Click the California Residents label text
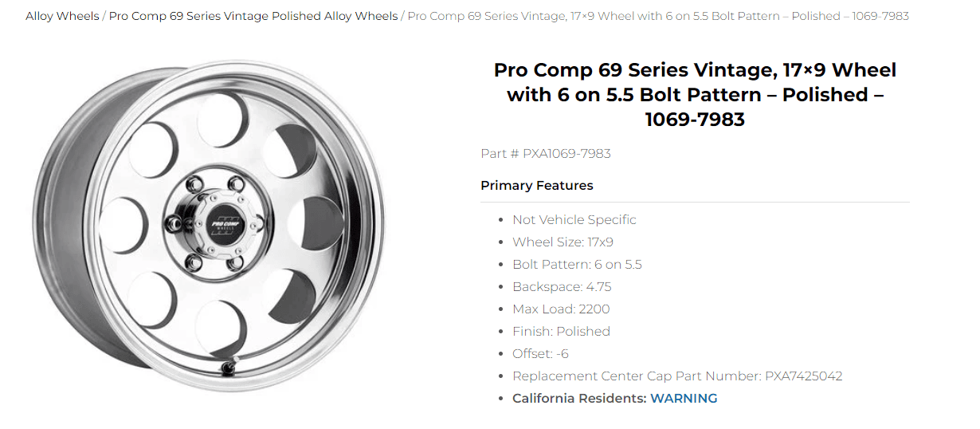Image resolution: width=980 pixels, height=429 pixels. [x=579, y=398]
